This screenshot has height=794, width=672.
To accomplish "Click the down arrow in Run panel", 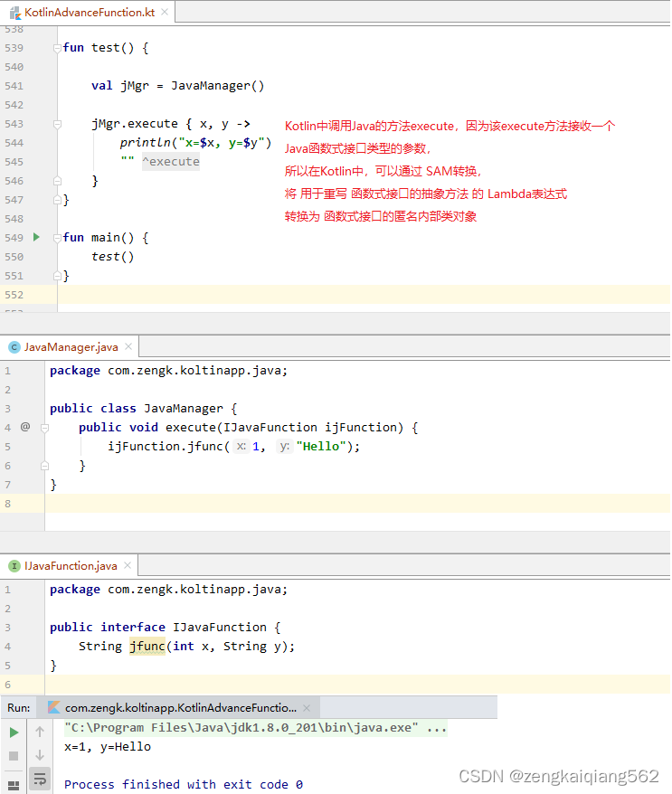I will 40,755.
